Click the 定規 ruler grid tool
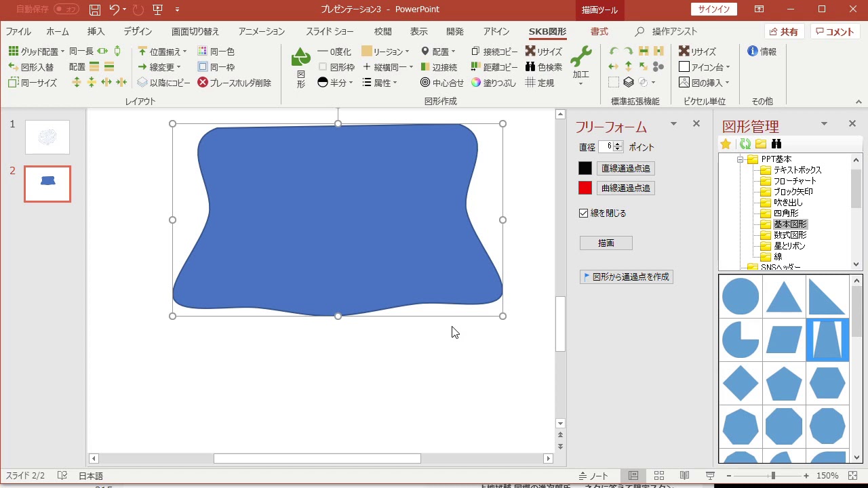This screenshot has height=488, width=868. tap(540, 83)
